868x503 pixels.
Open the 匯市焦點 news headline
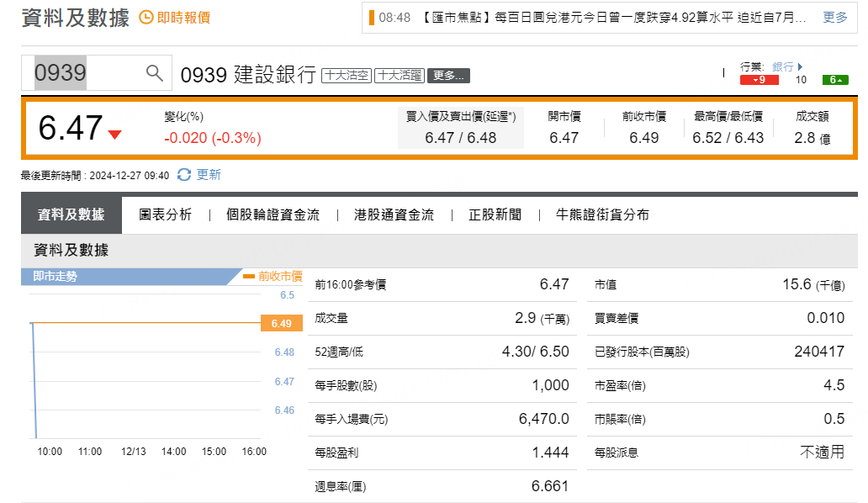pyautogui.click(x=613, y=18)
